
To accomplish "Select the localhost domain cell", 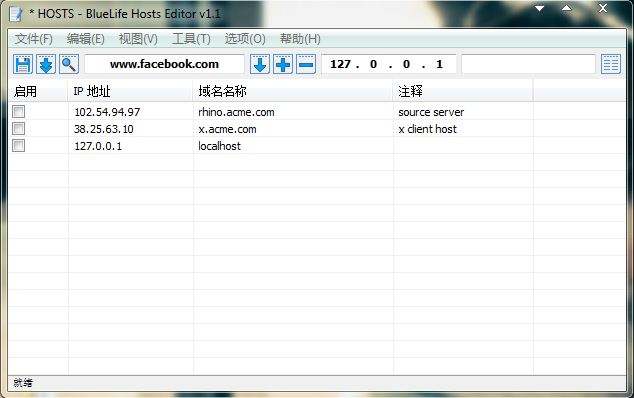I will [x=219, y=146].
